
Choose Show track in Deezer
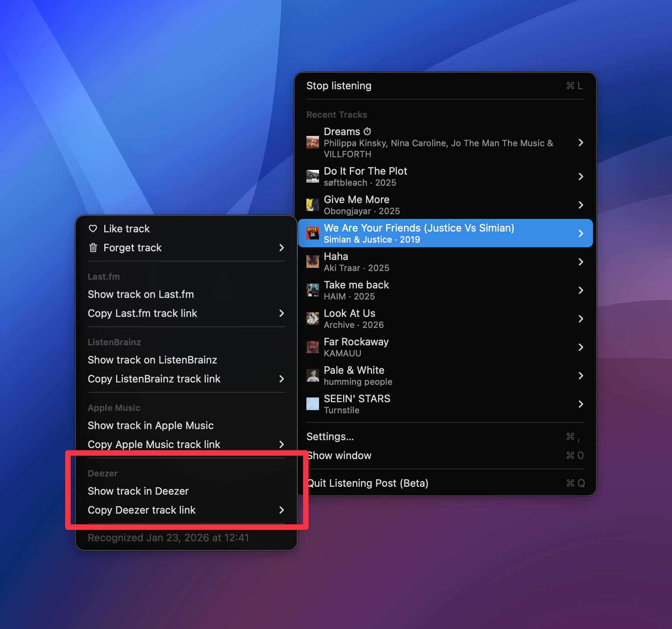pos(138,491)
